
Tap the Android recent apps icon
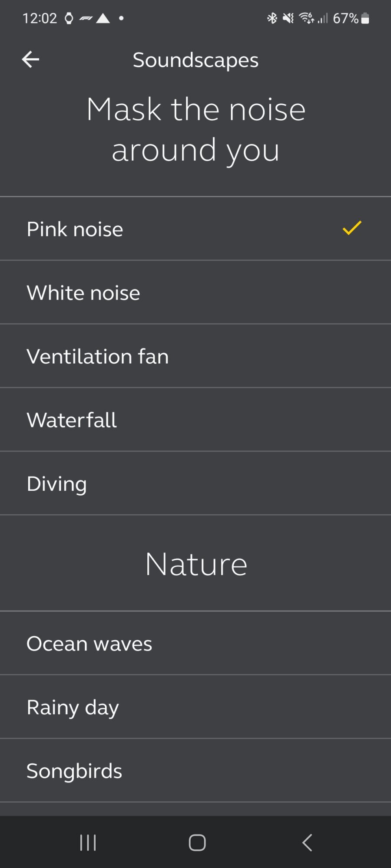point(88,842)
